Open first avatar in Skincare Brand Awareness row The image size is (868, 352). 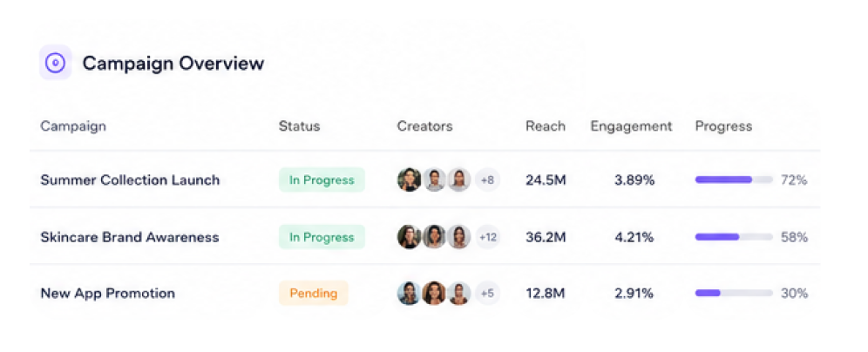point(409,237)
